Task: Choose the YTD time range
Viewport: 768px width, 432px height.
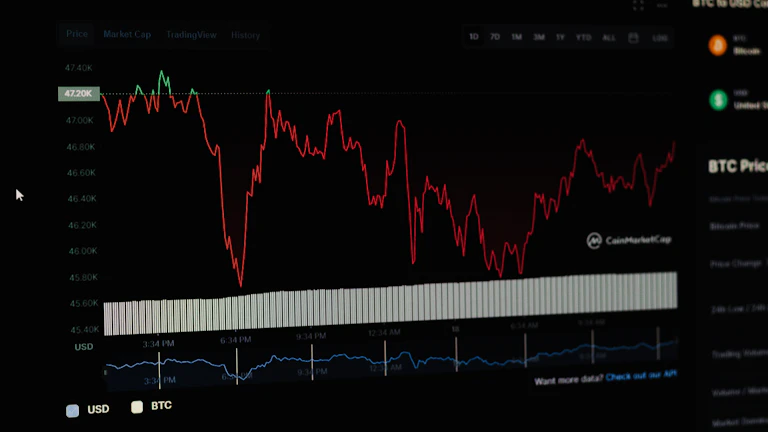Action: (583, 37)
